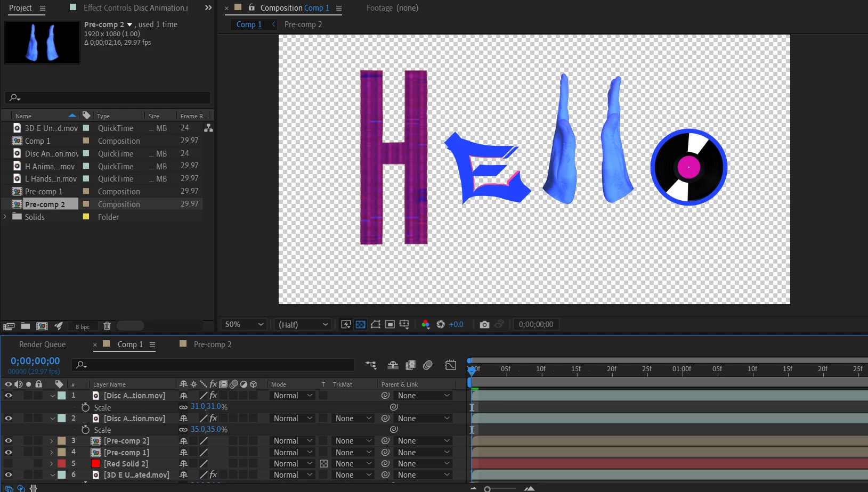This screenshot has width=868, height=492.
Task: Open magnification dropdown showing 50%
Action: [x=244, y=324]
